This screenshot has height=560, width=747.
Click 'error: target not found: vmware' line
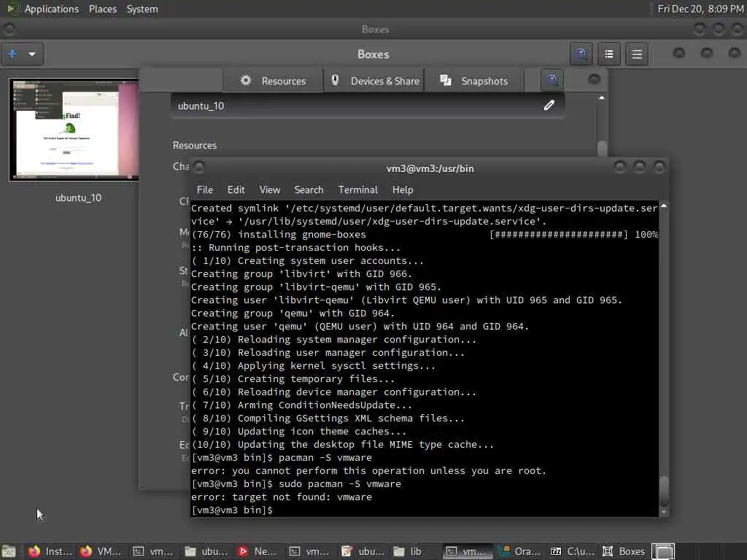coord(282,497)
